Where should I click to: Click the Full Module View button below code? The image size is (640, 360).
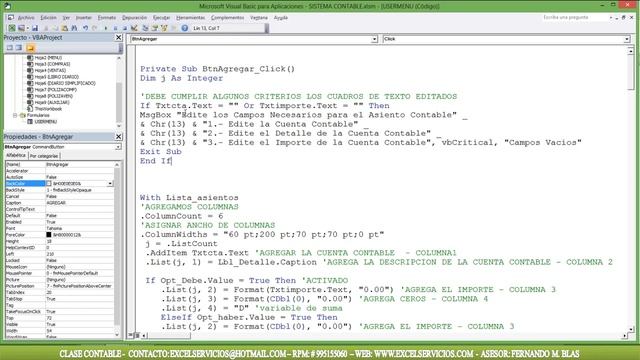(x=138, y=336)
